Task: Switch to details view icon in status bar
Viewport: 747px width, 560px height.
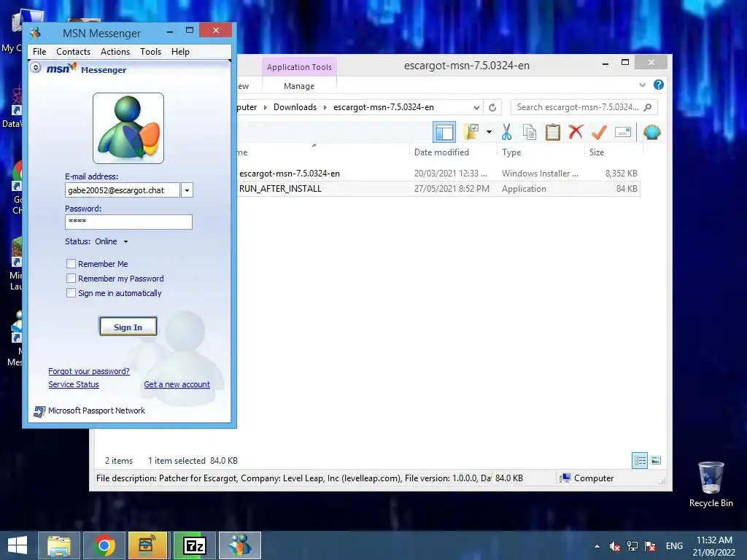Action: point(639,461)
